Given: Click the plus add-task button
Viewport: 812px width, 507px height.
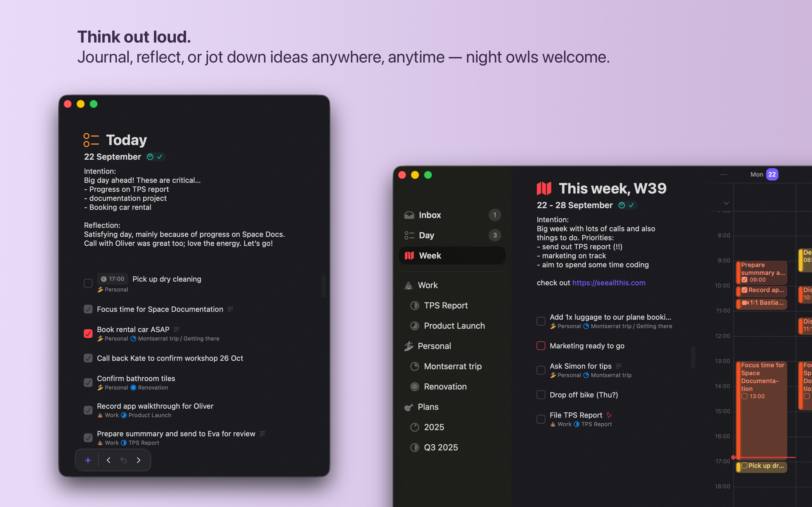Looking at the screenshot, I should (x=88, y=460).
